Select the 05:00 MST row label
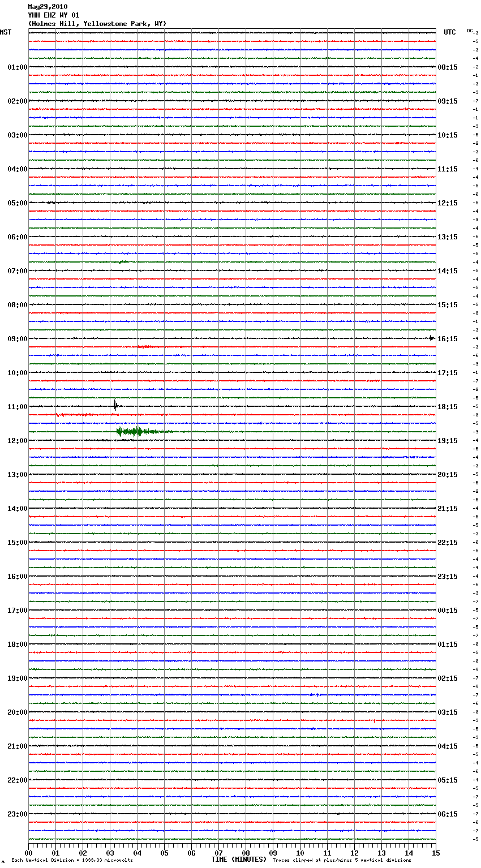 click(x=18, y=203)
